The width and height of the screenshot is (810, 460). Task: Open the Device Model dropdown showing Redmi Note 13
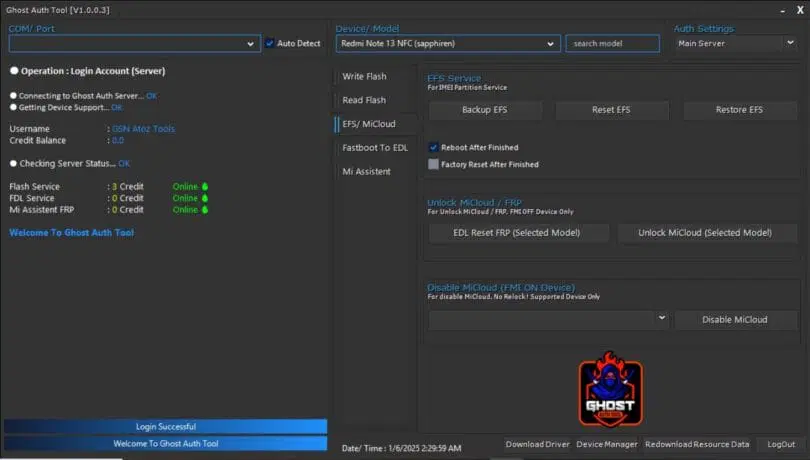(448, 44)
